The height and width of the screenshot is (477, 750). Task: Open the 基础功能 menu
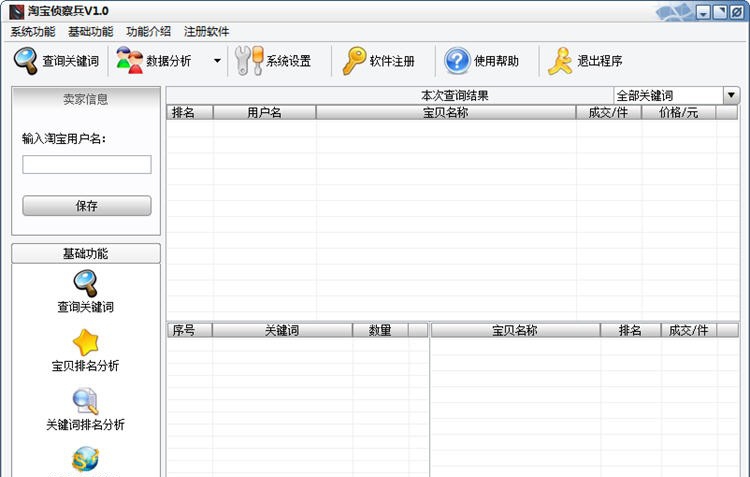pos(90,32)
